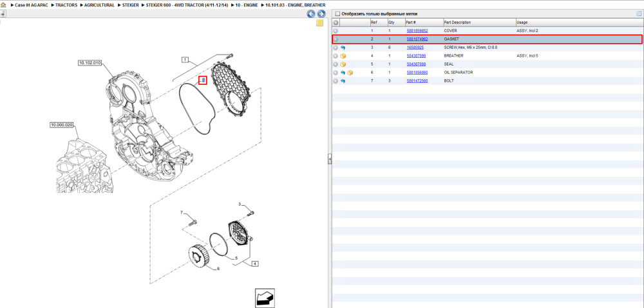Collapse the splitter handle between panels
The width and height of the screenshot is (644, 308).
(329, 159)
